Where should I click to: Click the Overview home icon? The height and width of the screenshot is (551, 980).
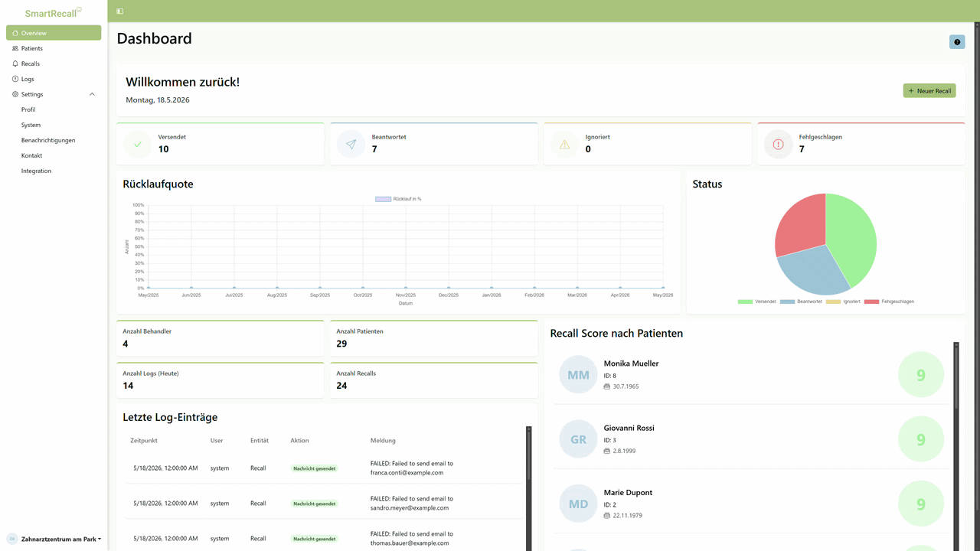pos(15,33)
